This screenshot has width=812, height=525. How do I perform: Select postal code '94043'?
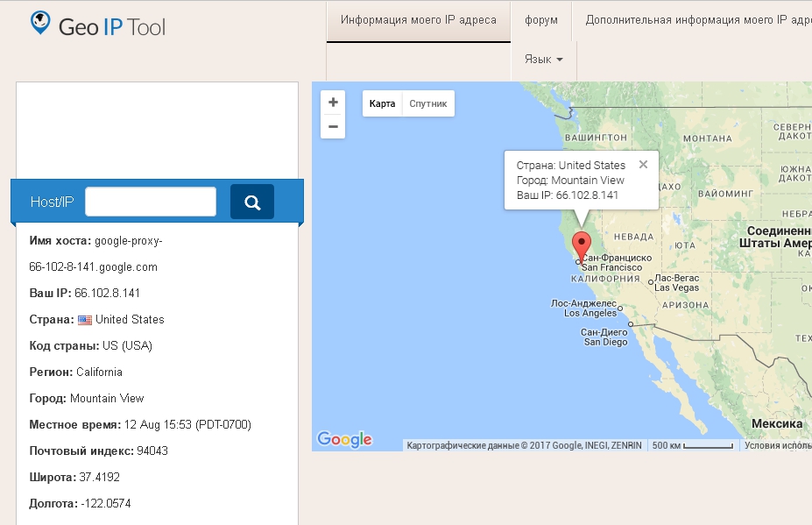[x=152, y=451]
